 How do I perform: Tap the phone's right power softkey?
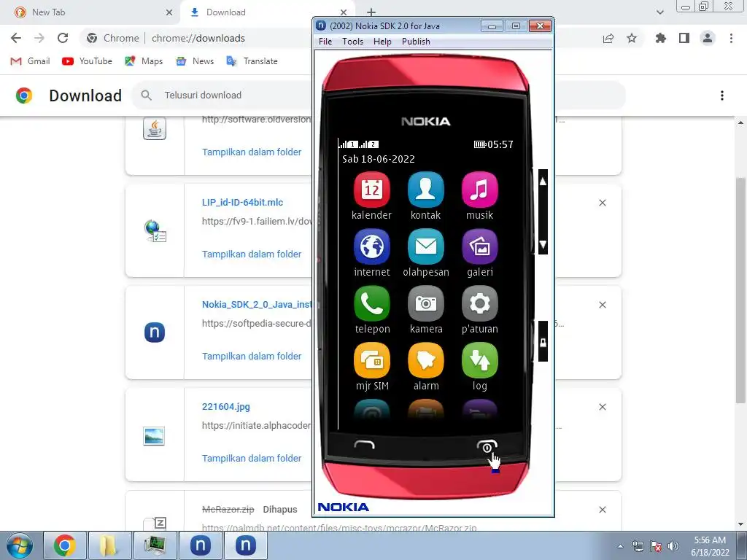(487, 447)
